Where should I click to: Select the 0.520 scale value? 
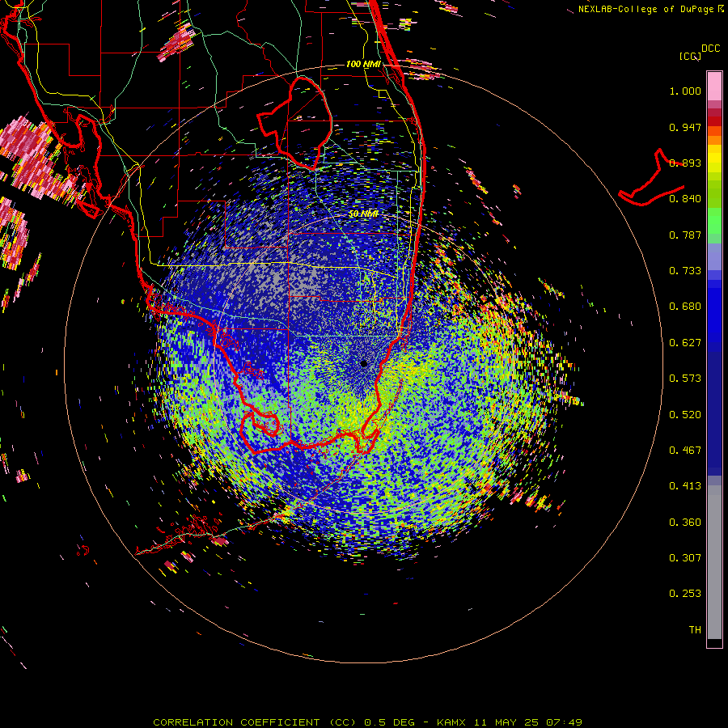coord(685,415)
